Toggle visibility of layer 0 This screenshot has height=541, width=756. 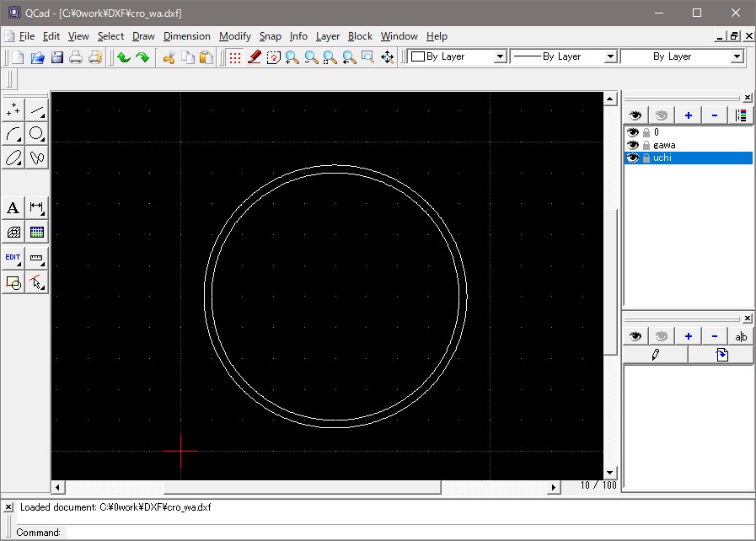click(633, 132)
